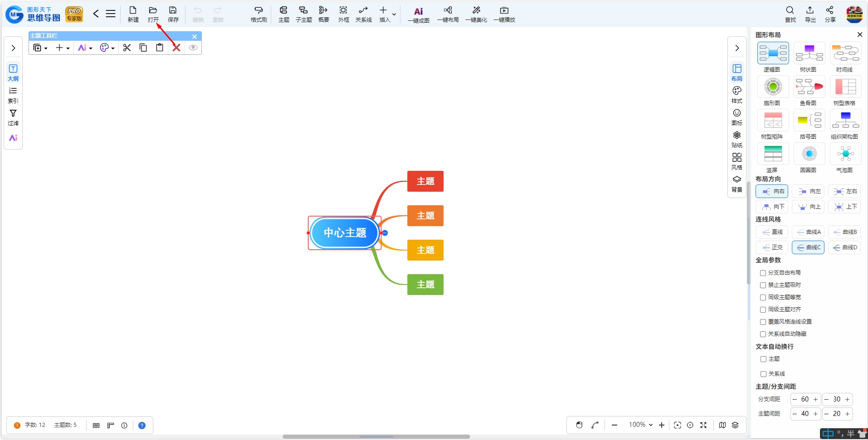Screen dimensions: 868x440
Task: Insert a 概要 summary bracket
Action: pyautogui.click(x=323, y=14)
